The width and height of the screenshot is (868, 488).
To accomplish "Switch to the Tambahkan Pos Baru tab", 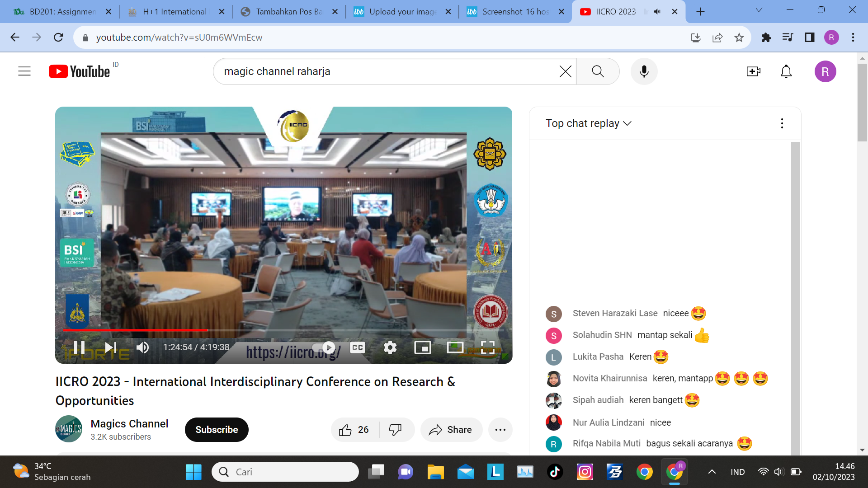I will coord(289,12).
